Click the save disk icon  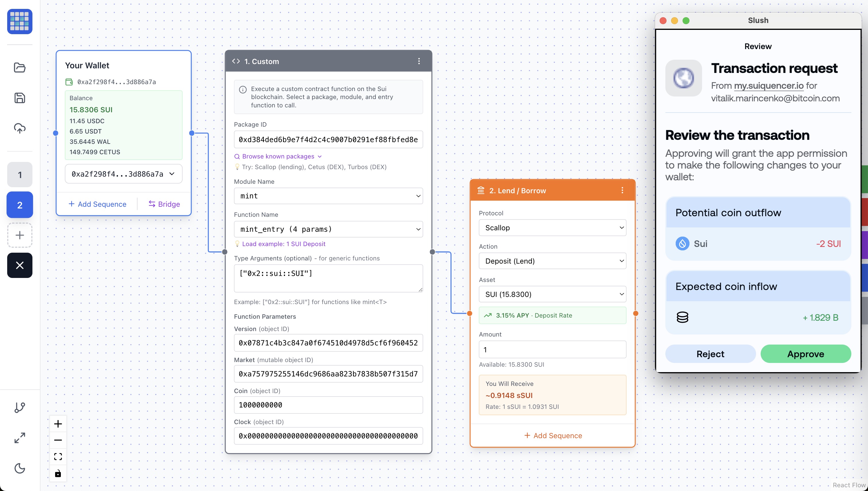[x=20, y=98]
